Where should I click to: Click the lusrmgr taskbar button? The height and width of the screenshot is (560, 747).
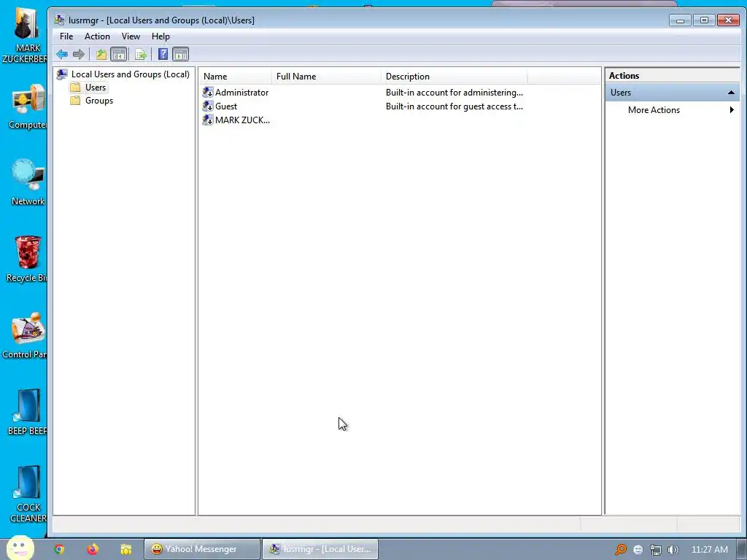(320, 549)
